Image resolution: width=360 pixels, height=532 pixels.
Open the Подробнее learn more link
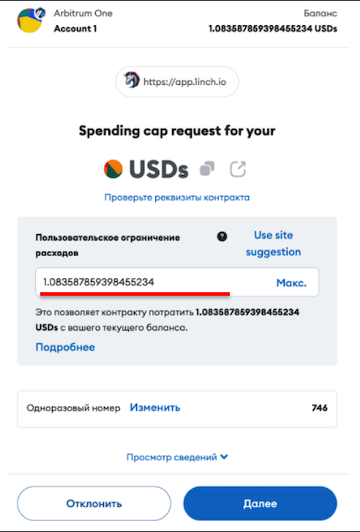click(x=65, y=347)
